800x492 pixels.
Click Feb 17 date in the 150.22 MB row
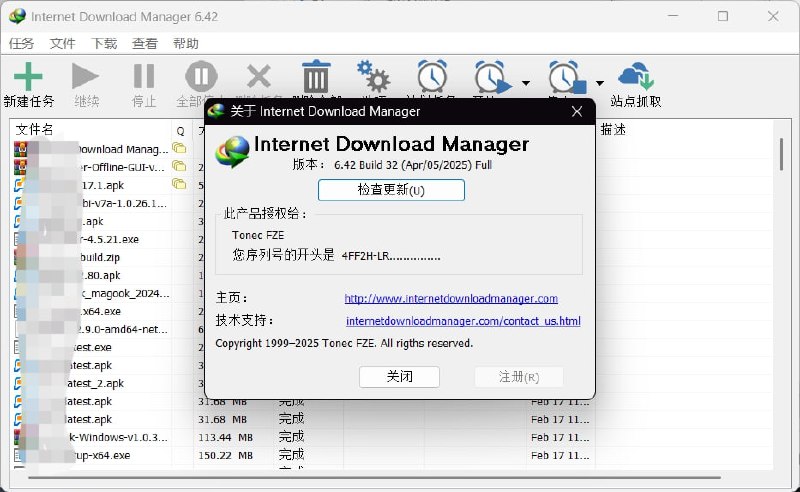pyautogui.click(x=560, y=455)
